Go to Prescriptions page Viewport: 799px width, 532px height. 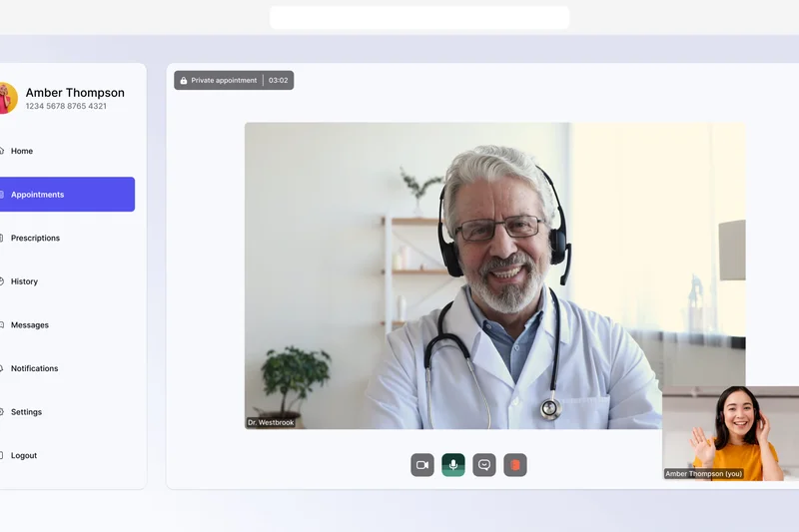click(35, 239)
